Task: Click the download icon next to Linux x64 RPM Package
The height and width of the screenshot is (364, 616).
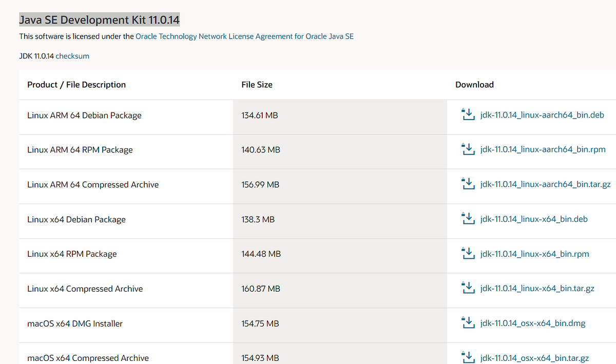Action: (x=468, y=253)
